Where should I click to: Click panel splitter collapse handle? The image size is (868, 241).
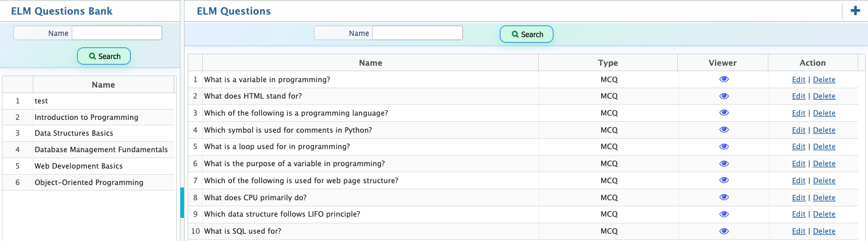(x=182, y=203)
